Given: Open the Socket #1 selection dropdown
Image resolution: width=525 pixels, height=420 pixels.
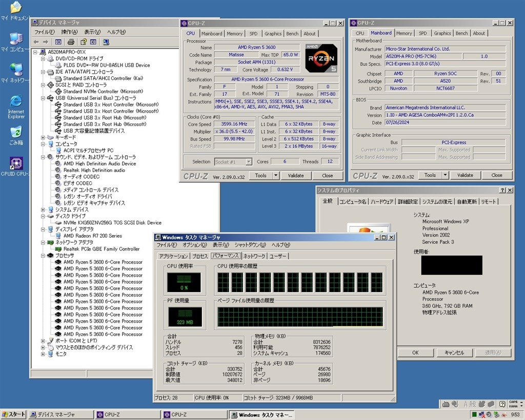Looking at the screenshot, I should 249,162.
